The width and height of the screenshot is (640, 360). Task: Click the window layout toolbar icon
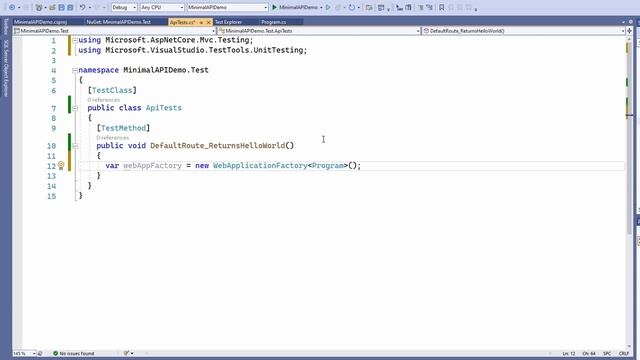381,7
